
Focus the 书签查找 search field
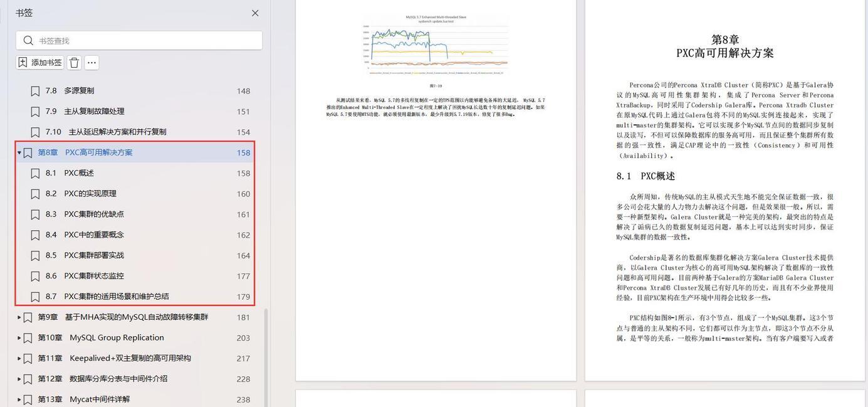click(139, 41)
